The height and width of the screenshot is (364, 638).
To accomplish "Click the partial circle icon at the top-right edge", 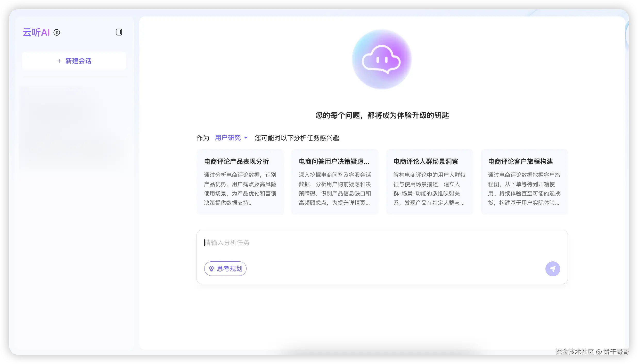I will point(627,35).
